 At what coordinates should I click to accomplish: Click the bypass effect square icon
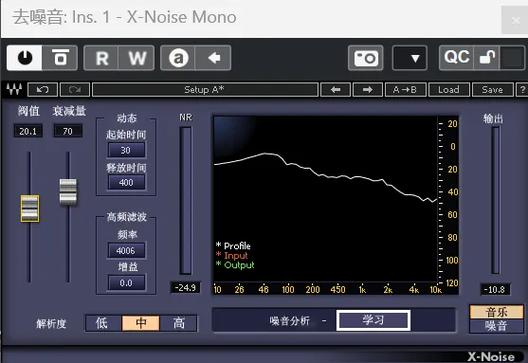[x=60, y=58]
